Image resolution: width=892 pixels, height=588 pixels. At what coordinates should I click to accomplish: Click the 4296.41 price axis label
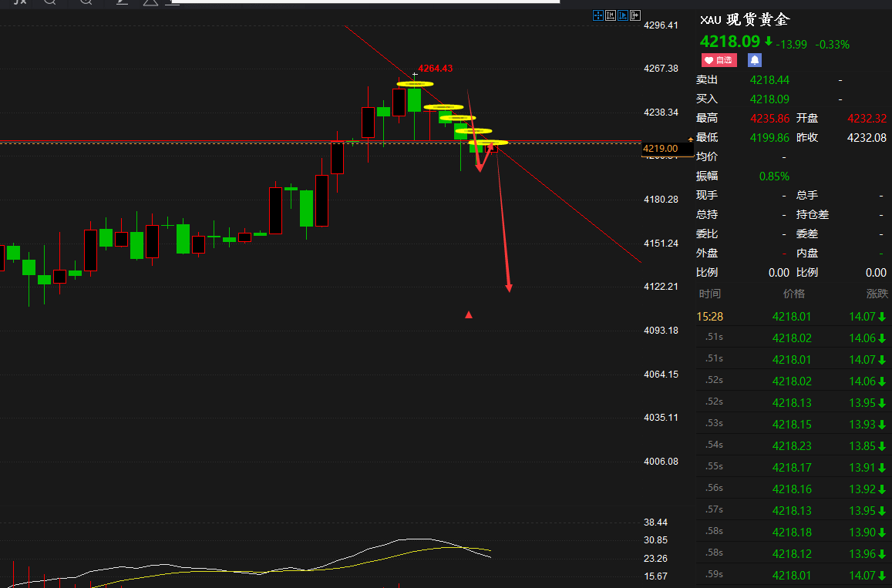(x=661, y=25)
